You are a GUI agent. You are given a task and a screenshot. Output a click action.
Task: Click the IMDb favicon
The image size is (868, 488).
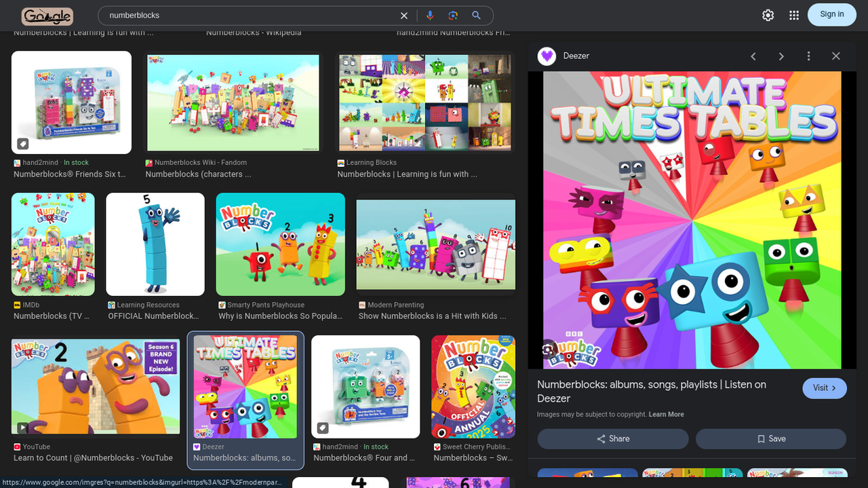(17, 305)
